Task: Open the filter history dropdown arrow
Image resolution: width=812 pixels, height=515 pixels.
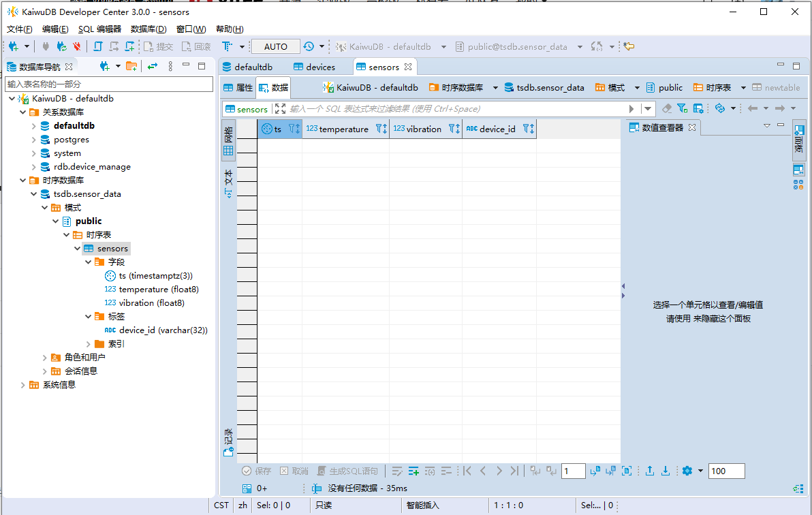Action: pos(648,109)
